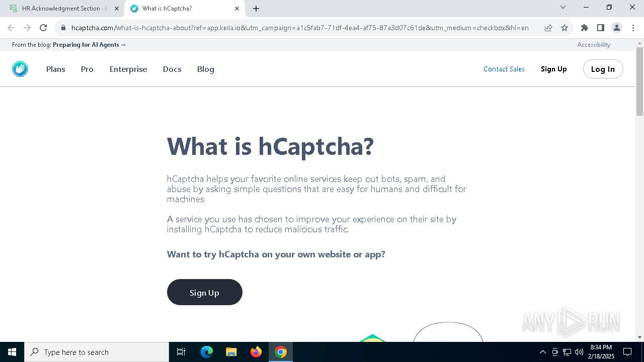Image resolution: width=644 pixels, height=362 pixels.
Task: Open 'Preparing for AI Agents' blog link
Action: [x=89, y=45]
